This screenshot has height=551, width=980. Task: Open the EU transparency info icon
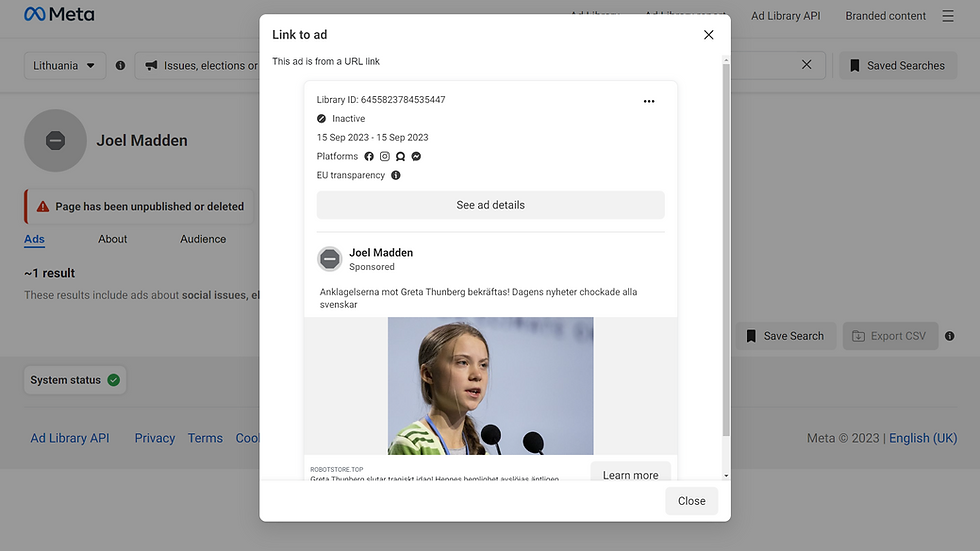(396, 176)
